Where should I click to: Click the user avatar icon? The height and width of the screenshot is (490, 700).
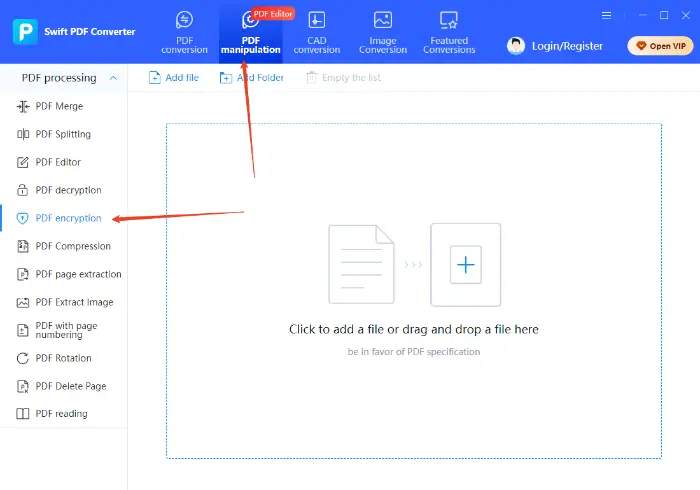pyautogui.click(x=516, y=46)
